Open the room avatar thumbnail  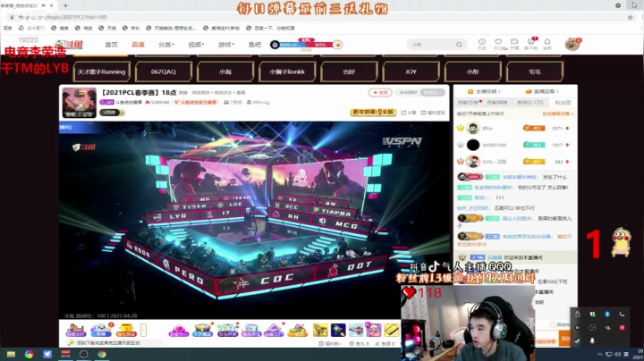point(80,103)
